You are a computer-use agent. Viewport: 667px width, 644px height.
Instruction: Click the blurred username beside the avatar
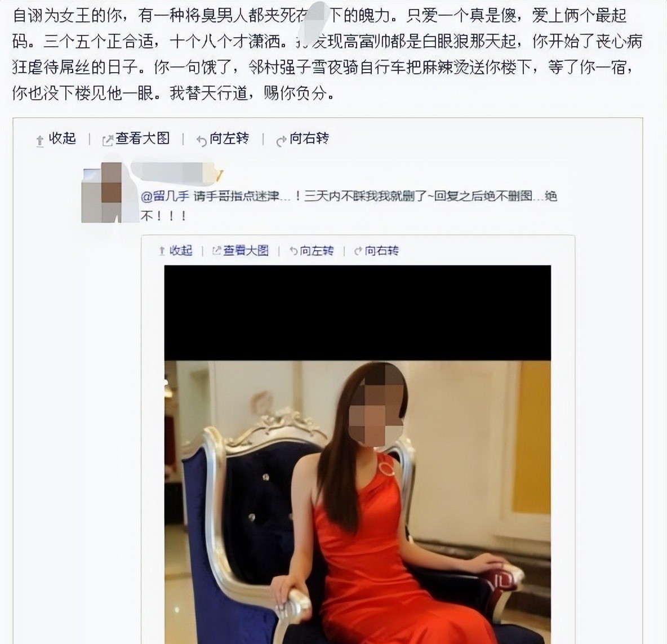click(176, 172)
